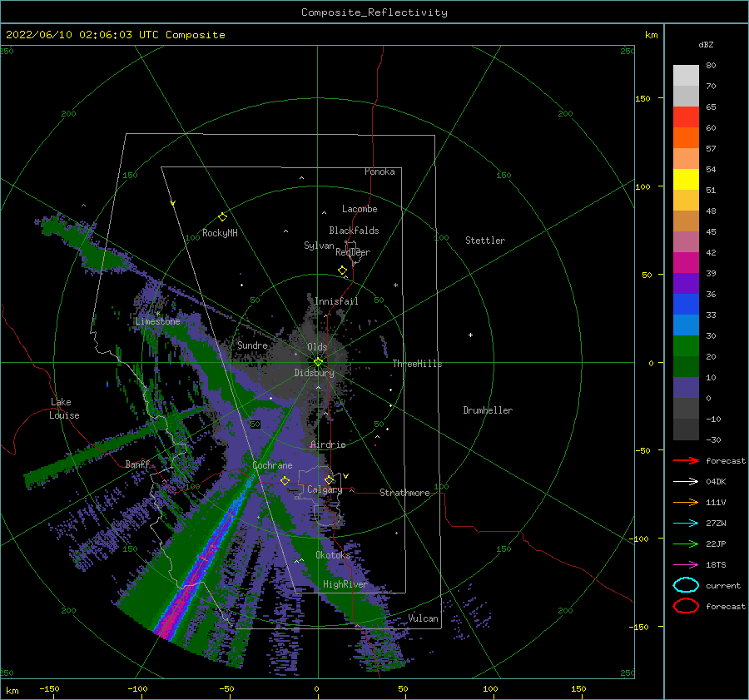The height and width of the screenshot is (700, 749).
Task: Click the 'ThreeHills' town label
Action: [x=418, y=364]
